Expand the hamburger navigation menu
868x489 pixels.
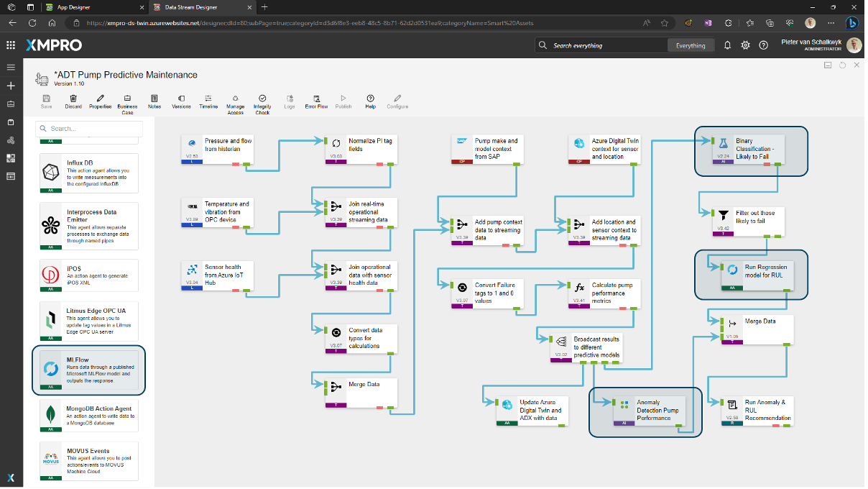pos(11,67)
